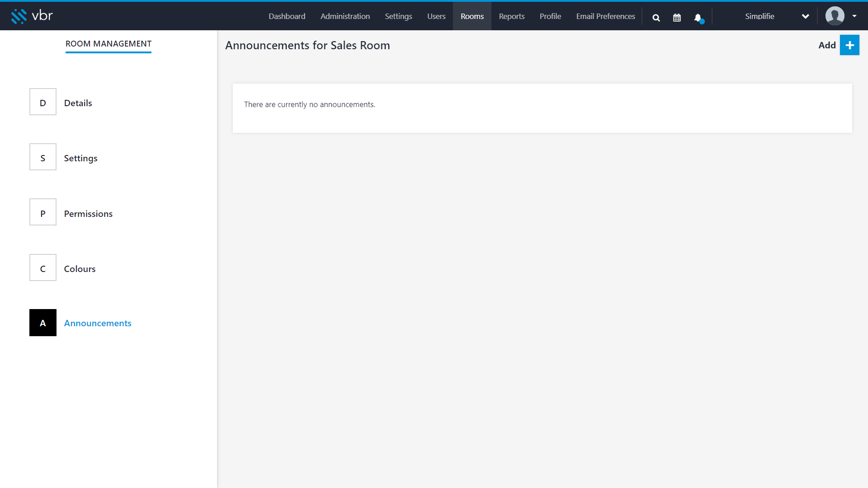The height and width of the screenshot is (488, 868).
Task: Click the user avatar icon
Action: coord(835,16)
